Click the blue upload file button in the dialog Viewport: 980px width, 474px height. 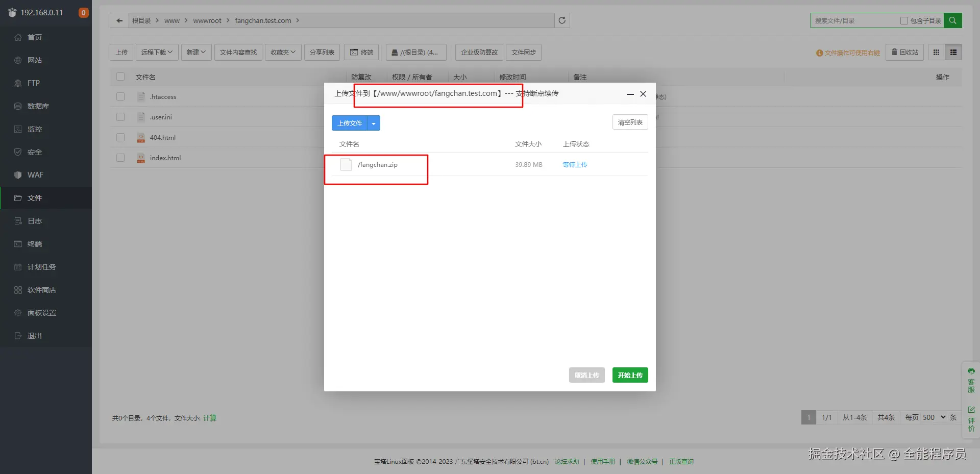[350, 123]
